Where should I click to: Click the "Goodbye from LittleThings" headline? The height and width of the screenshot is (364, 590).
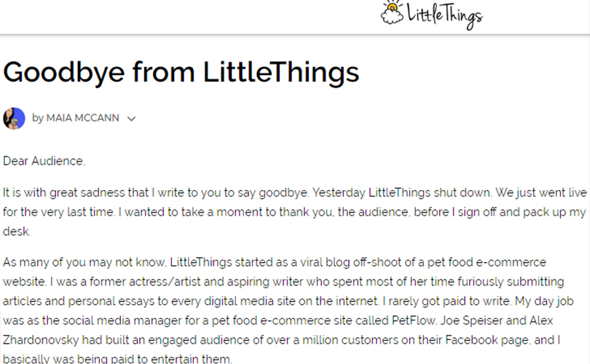pos(181,72)
